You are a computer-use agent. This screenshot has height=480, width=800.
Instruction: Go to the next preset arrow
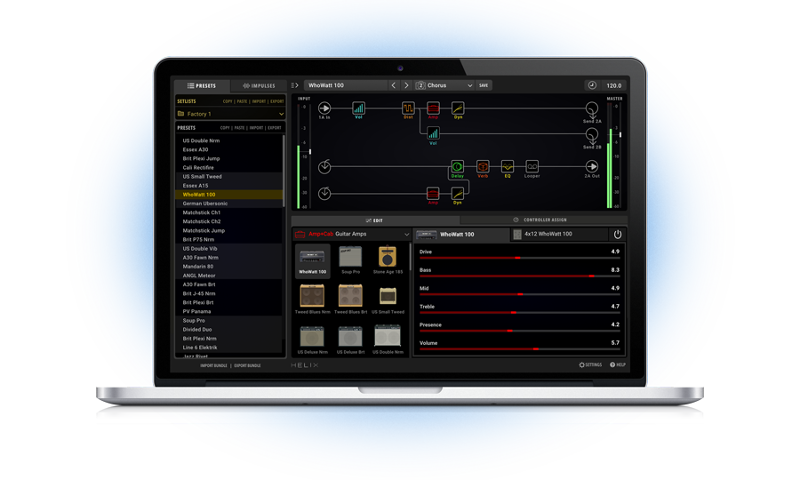coord(407,85)
